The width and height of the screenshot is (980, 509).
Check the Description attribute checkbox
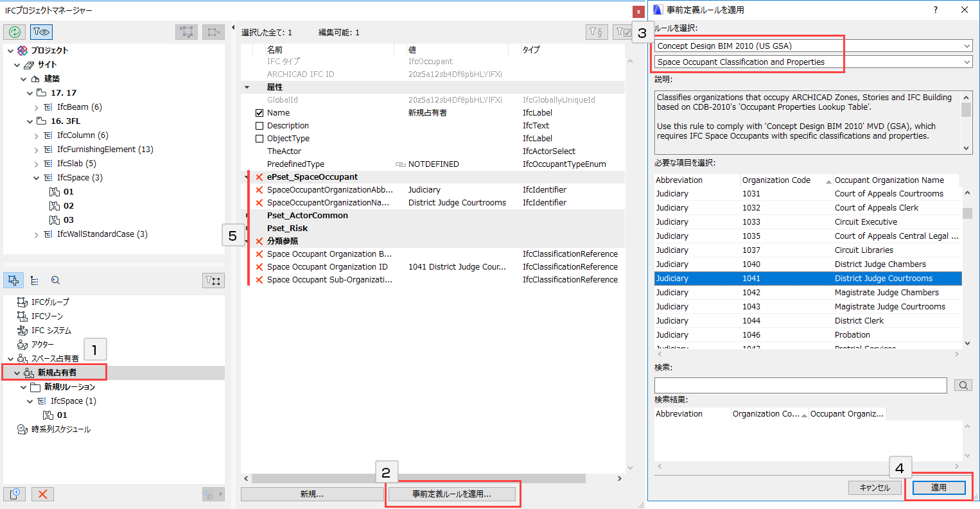click(259, 126)
